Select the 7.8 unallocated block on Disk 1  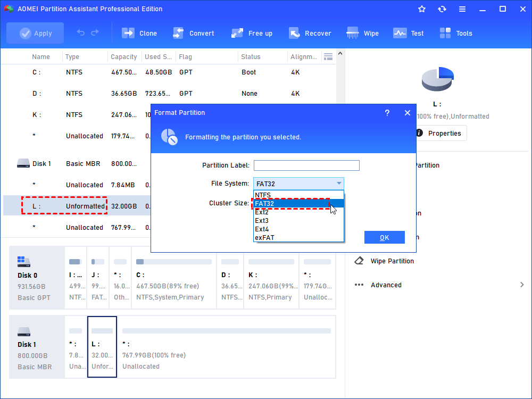[76, 347]
